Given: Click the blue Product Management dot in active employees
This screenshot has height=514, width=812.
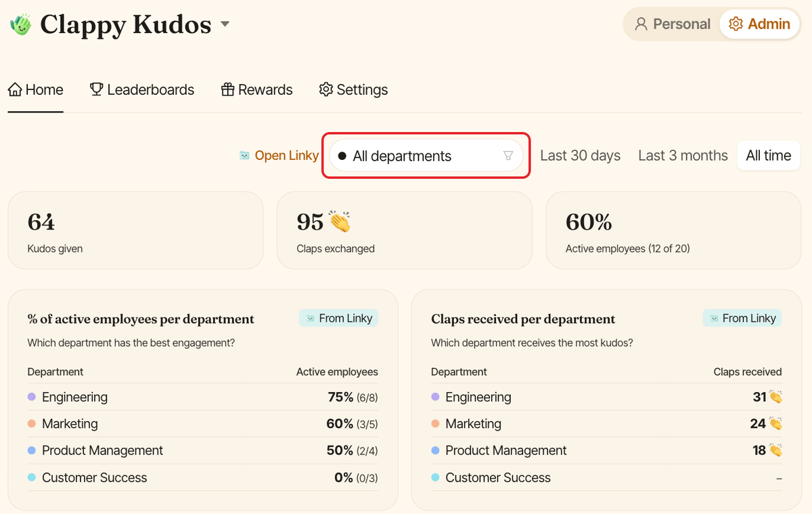Looking at the screenshot, I should tap(31, 450).
